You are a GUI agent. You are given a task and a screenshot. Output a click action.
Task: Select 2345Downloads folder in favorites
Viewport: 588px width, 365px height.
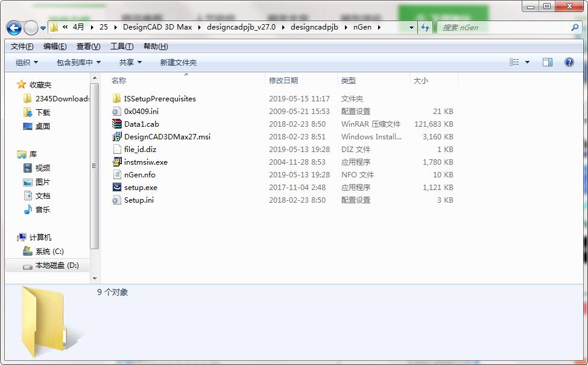point(62,99)
